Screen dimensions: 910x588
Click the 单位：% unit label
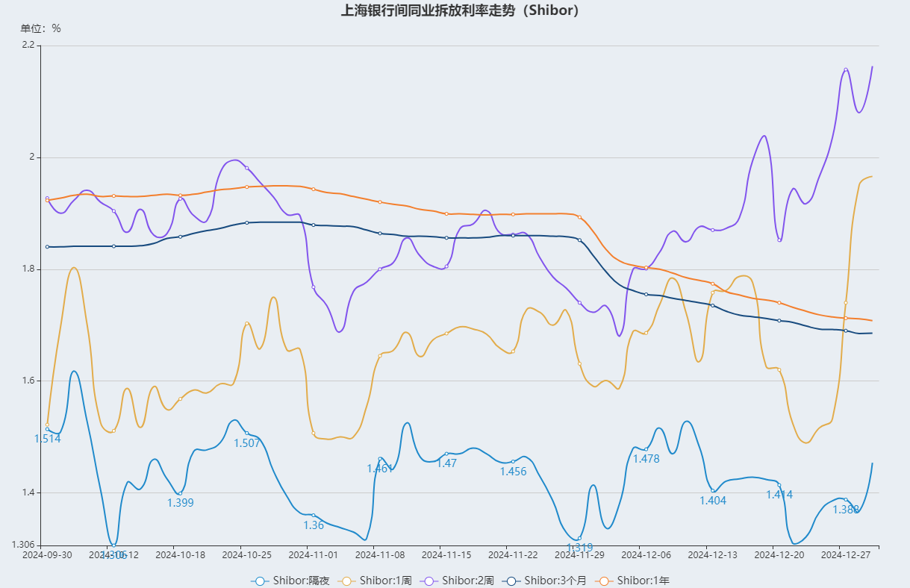[40, 28]
